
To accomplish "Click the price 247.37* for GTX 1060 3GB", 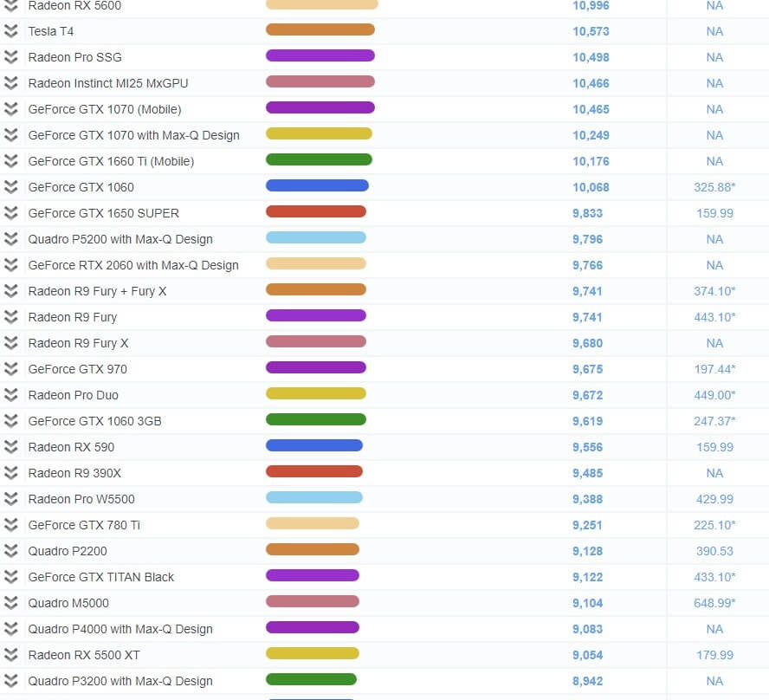I will [714, 421].
